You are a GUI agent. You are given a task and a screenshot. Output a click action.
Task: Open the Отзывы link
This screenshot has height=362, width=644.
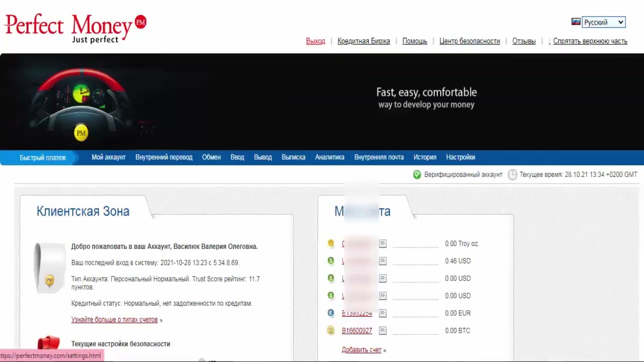pyautogui.click(x=524, y=41)
